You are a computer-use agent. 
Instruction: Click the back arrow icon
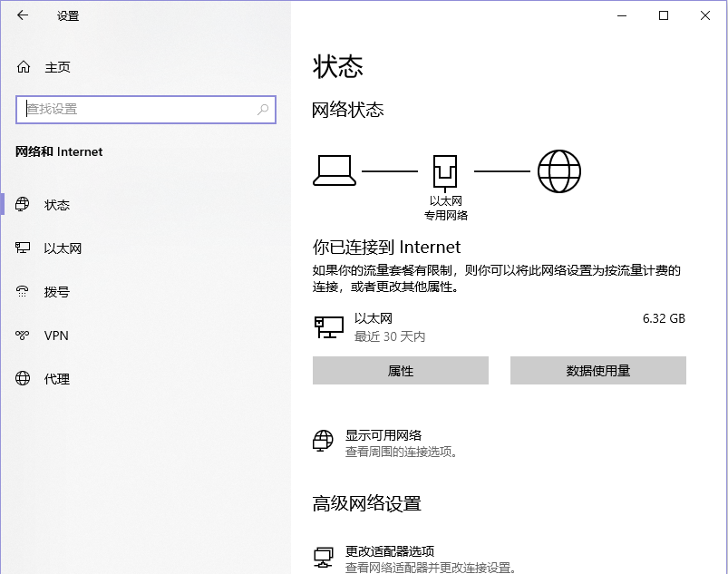[23, 15]
